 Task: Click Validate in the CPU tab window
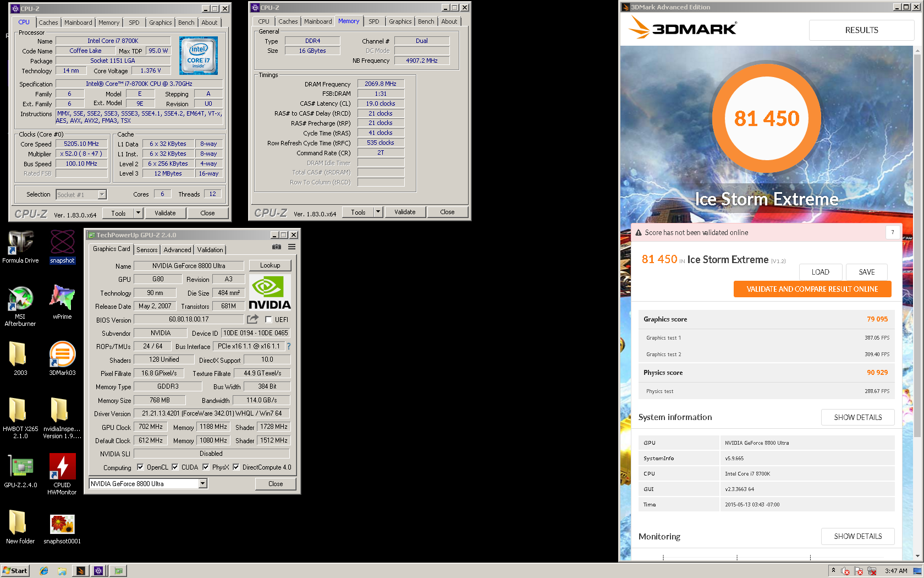pyautogui.click(x=165, y=213)
